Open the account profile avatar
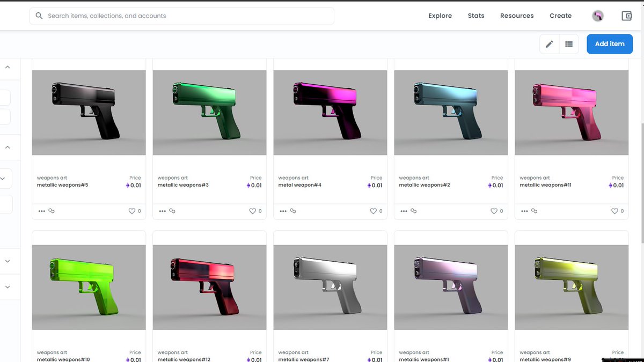The height and width of the screenshot is (362, 644). (598, 16)
